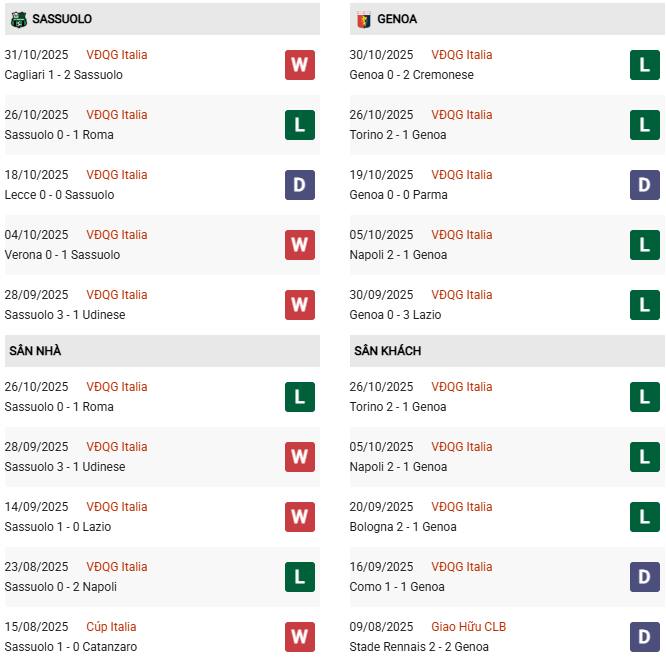Open the Giao Hữu CLB league link
666x660 pixels.
pos(468,627)
